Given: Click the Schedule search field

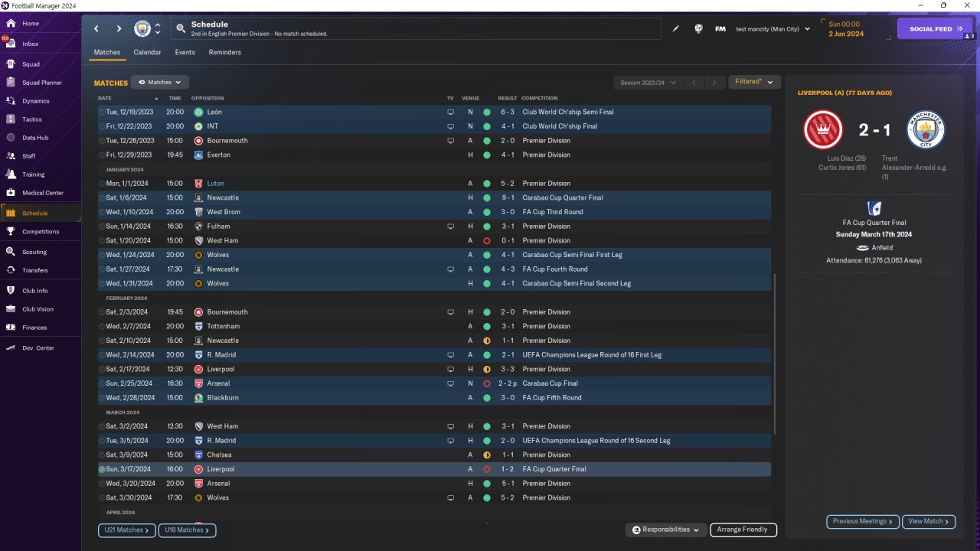Looking at the screenshot, I should [x=416, y=29].
